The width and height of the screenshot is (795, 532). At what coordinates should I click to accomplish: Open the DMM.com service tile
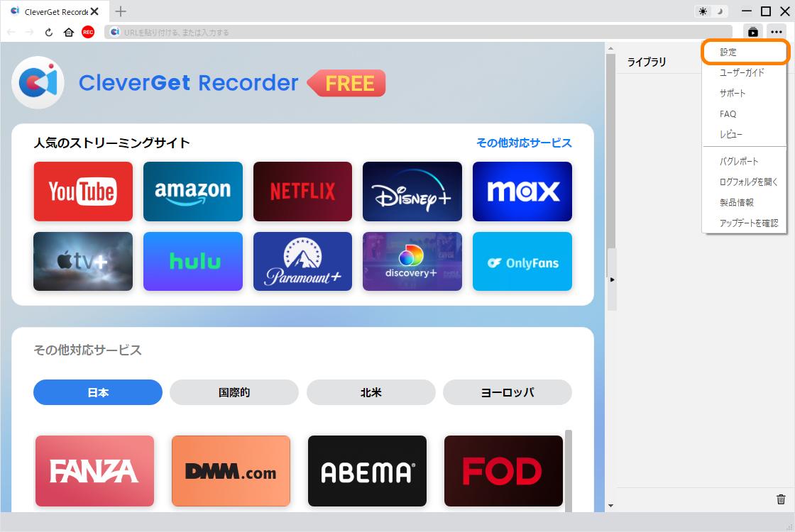click(231, 471)
